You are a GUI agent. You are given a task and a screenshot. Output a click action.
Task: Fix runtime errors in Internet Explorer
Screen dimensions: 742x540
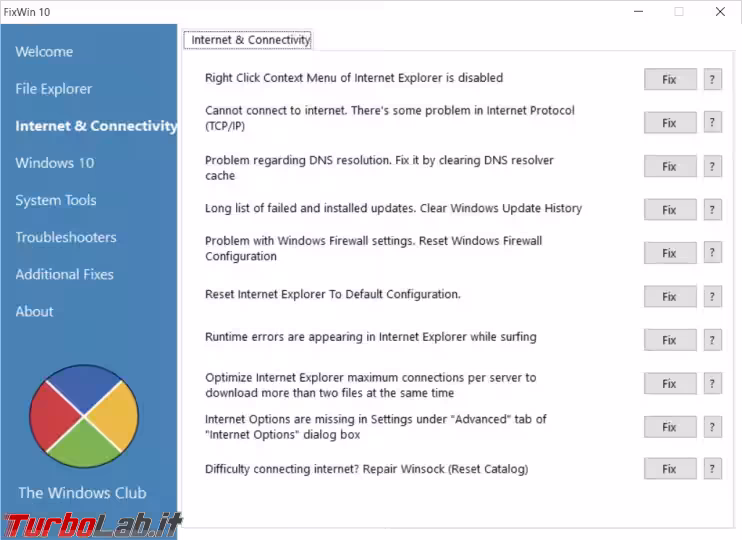point(670,340)
